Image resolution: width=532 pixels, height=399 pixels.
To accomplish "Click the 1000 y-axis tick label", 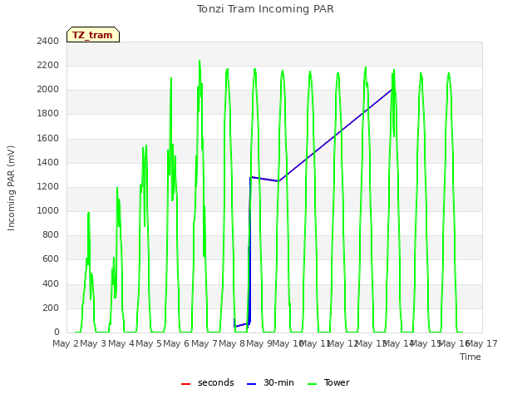I will [x=48, y=210].
